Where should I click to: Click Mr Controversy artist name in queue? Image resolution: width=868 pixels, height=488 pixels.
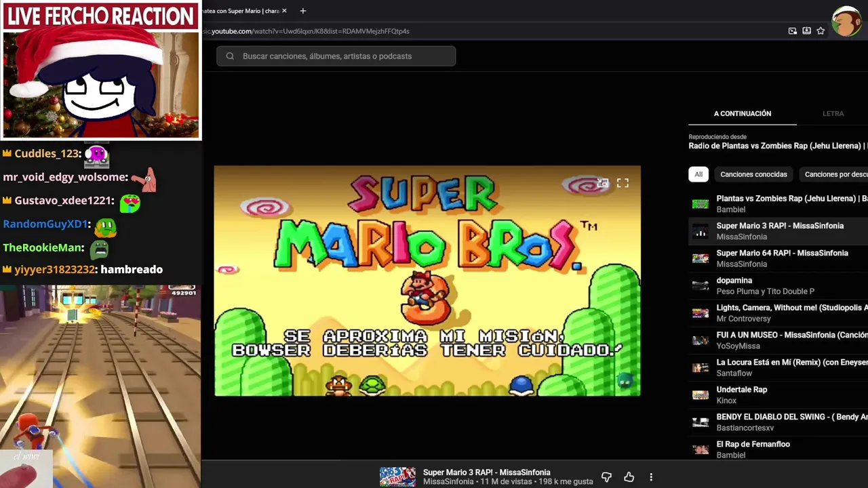pyautogui.click(x=744, y=319)
